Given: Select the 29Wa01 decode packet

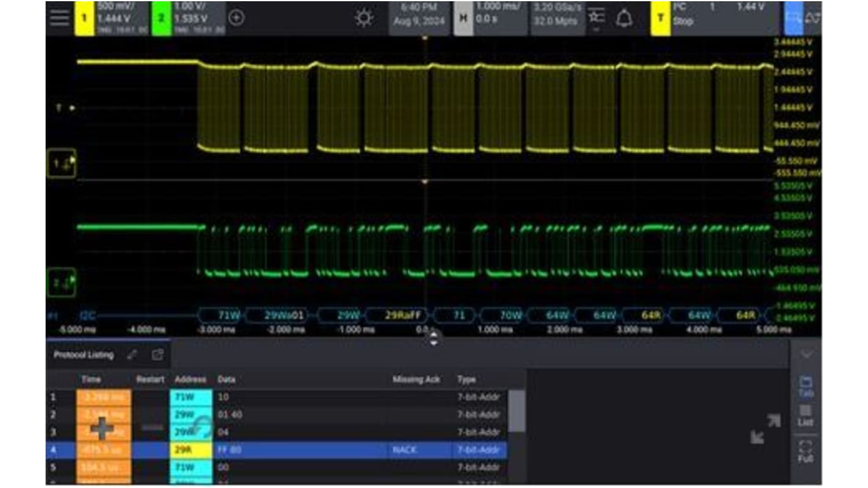Looking at the screenshot, I should click(278, 316).
